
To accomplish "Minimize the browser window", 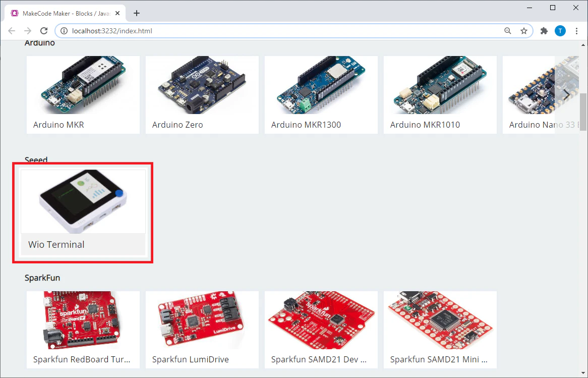I will pyautogui.click(x=530, y=8).
